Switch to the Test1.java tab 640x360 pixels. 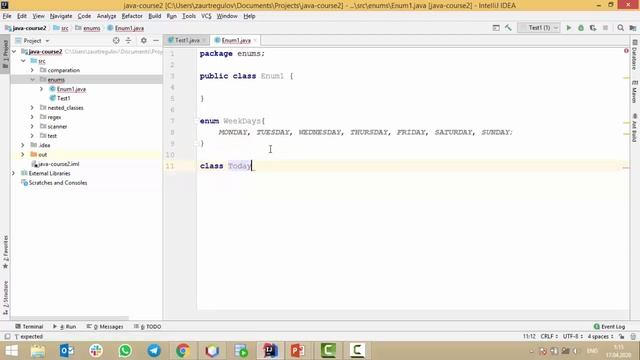coord(187,40)
